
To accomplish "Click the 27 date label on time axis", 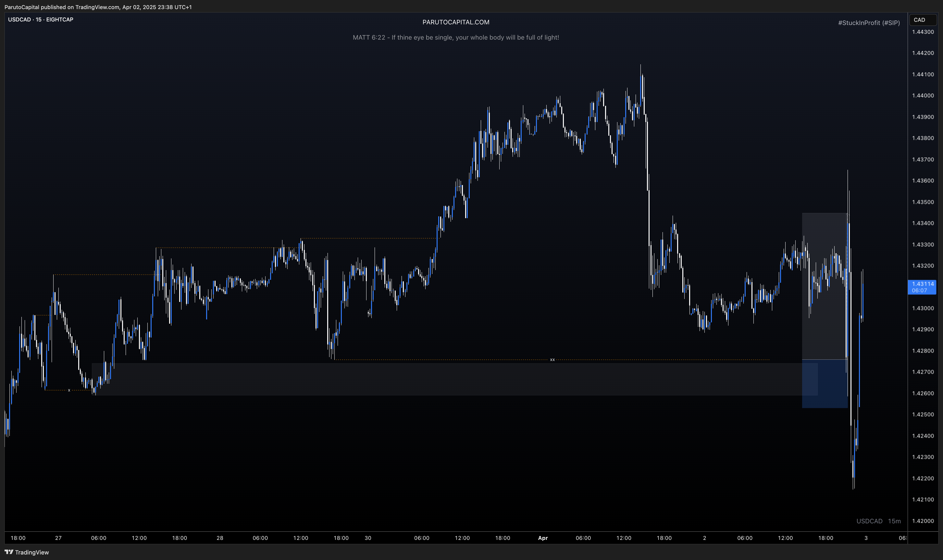I will click(58, 538).
